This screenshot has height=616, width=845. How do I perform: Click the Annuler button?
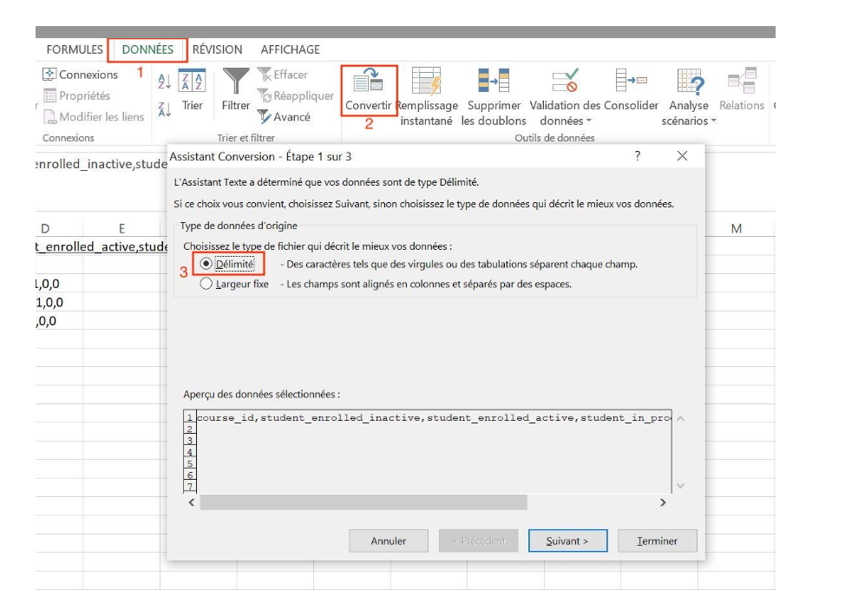pos(389,541)
